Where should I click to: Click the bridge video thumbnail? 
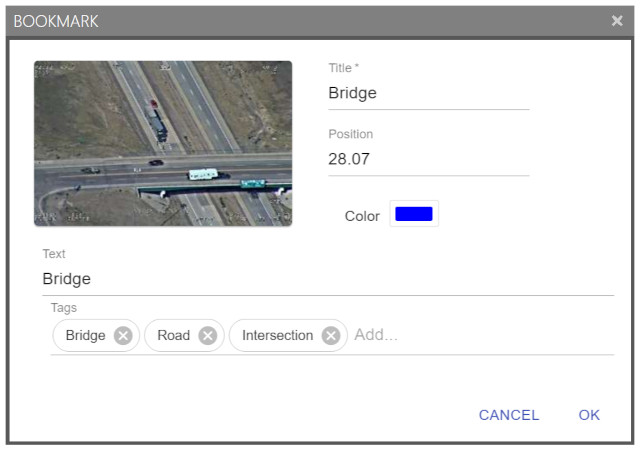pos(163,143)
